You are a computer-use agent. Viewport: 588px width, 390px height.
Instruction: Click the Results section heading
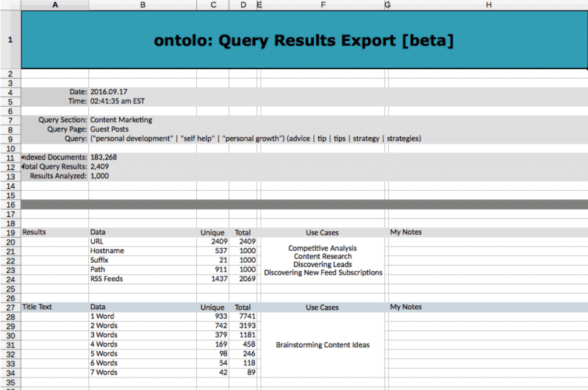(x=34, y=232)
